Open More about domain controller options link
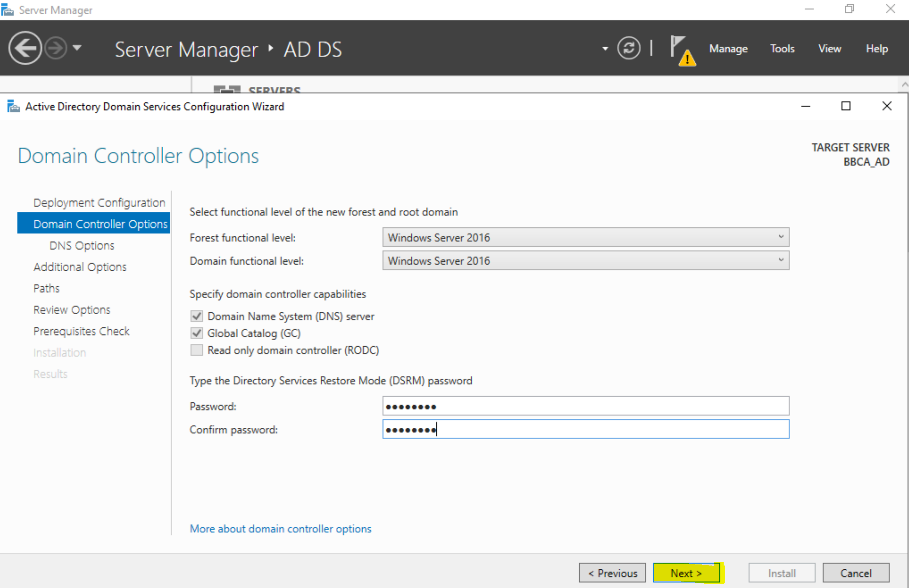Image resolution: width=909 pixels, height=588 pixels. [x=281, y=529]
